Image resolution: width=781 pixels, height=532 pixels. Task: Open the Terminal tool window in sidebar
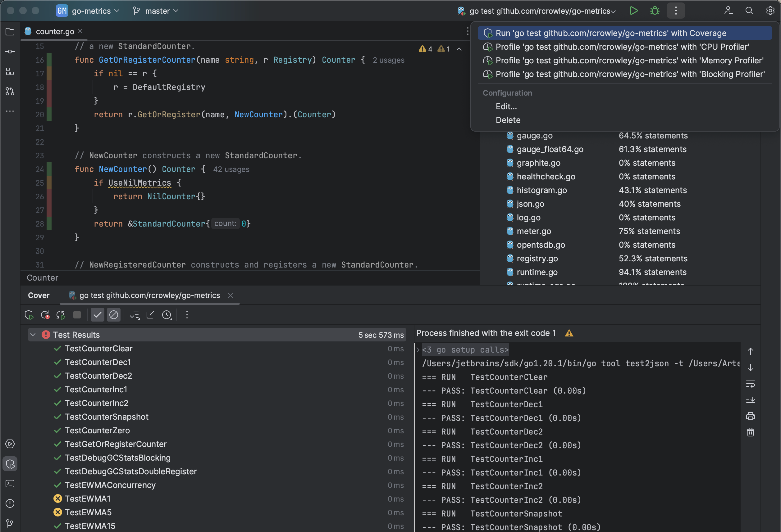10,484
